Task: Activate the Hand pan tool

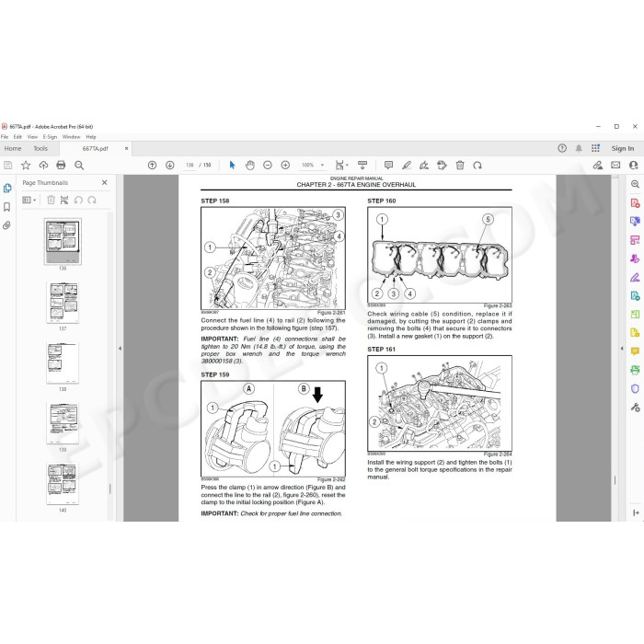Action: 249,165
